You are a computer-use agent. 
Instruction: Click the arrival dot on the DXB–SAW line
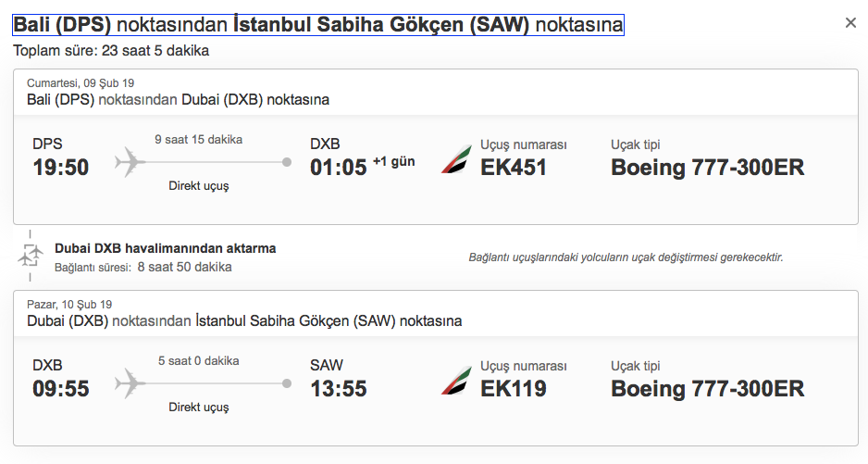pos(287,382)
